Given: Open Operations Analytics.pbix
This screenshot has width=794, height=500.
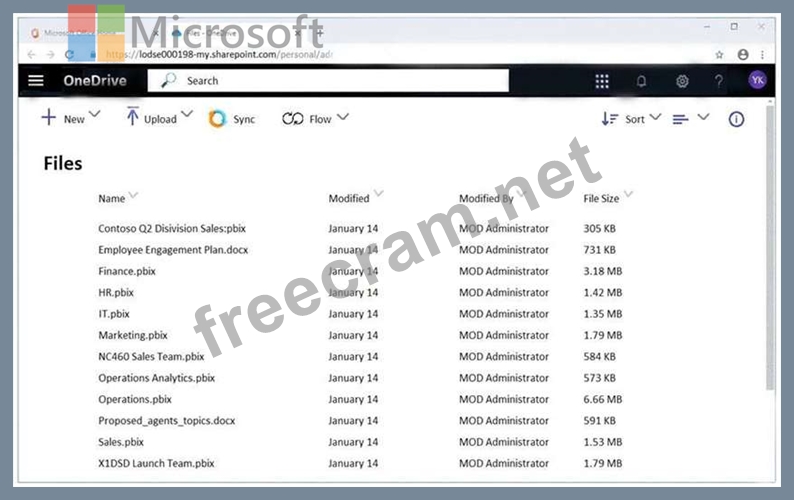Looking at the screenshot, I should (x=156, y=378).
